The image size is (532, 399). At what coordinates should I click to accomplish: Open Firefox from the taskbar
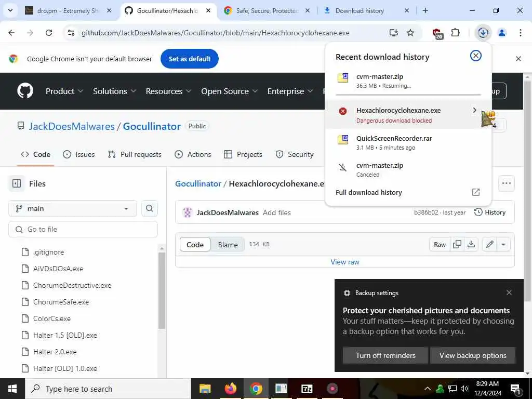point(230,389)
